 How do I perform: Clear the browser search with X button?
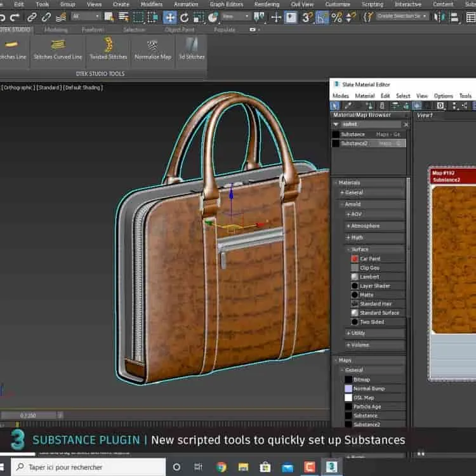pos(406,124)
